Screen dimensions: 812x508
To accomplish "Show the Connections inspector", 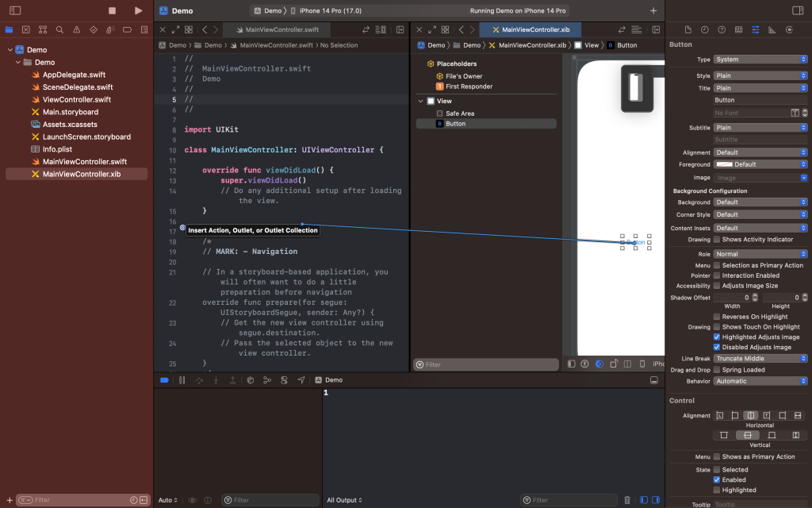I will [x=789, y=29].
